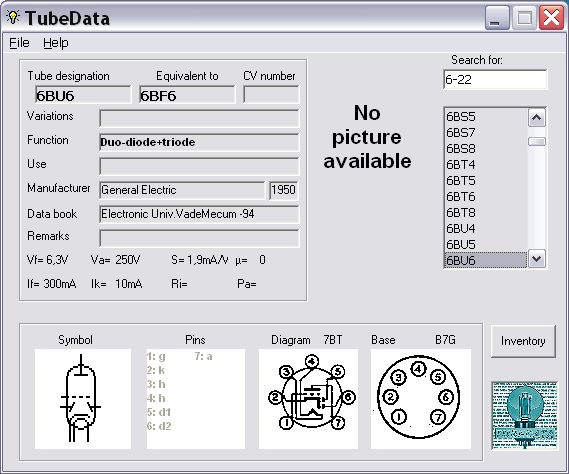Click the tube list scrollbar thumb
Viewport: 569px width, 474px height.
(x=537, y=142)
